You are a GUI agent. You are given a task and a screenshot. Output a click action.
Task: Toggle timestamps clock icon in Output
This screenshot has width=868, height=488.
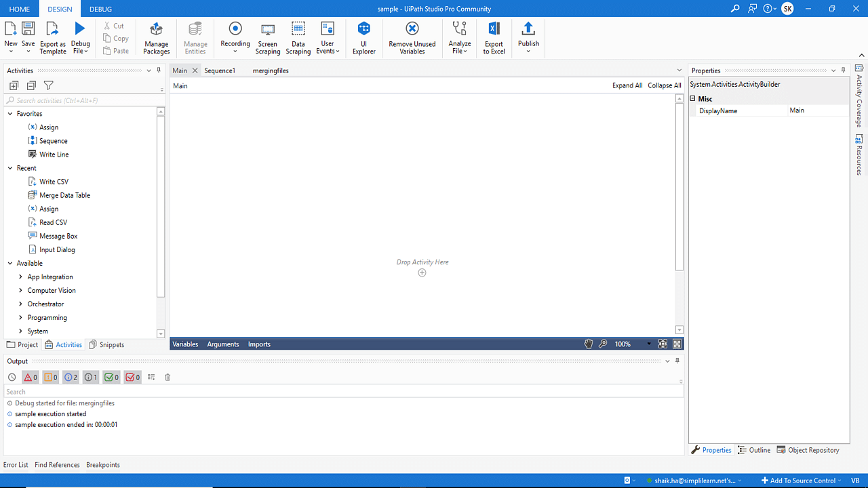(12, 378)
